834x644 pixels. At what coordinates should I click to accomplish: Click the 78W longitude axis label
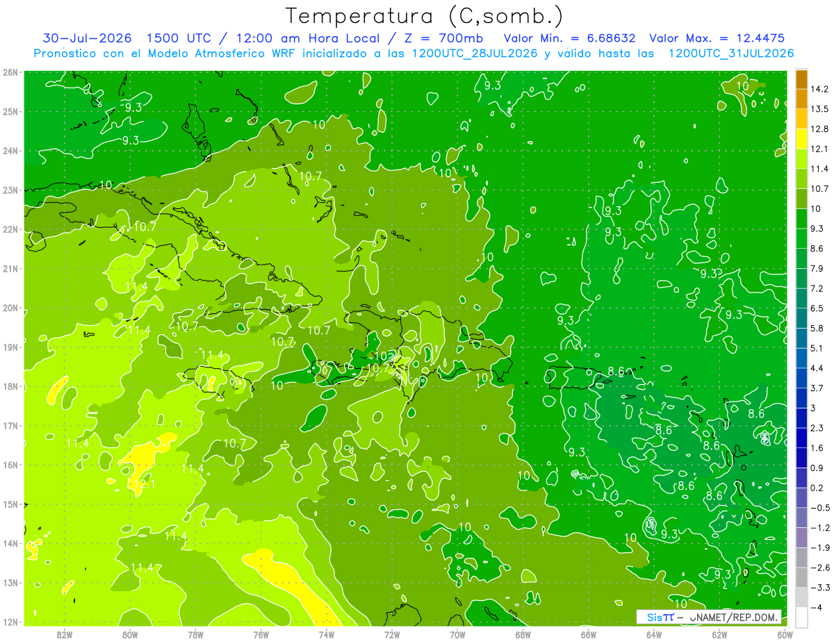[x=195, y=634]
